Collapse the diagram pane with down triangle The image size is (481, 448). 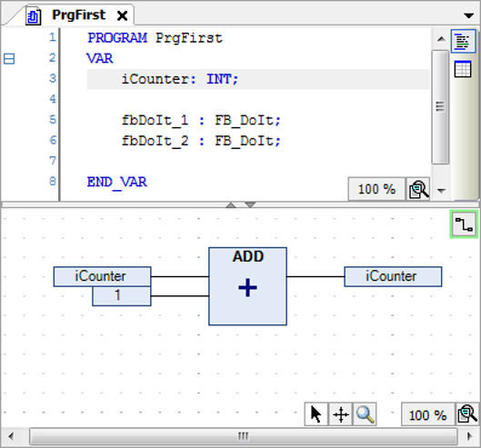250,204
